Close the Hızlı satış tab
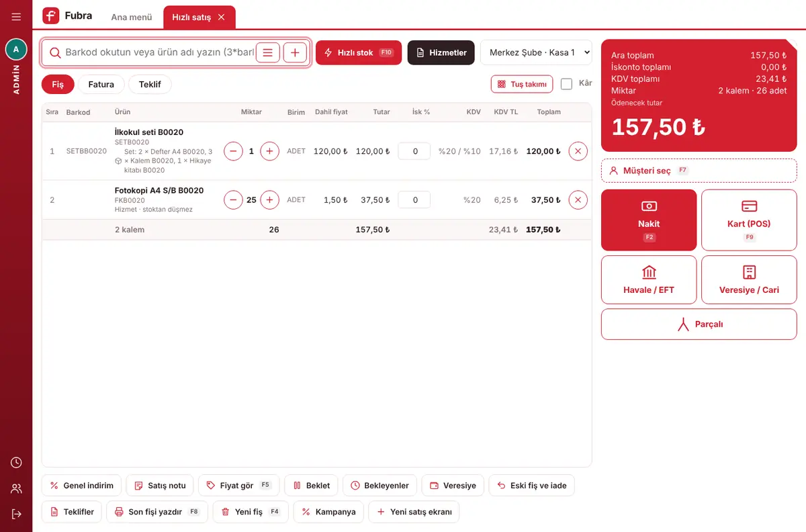This screenshot has width=806, height=532. pyautogui.click(x=222, y=17)
